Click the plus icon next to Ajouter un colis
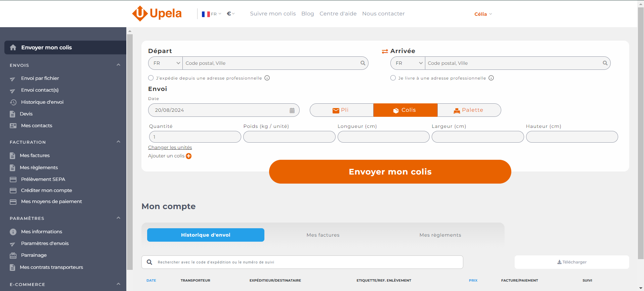 click(189, 156)
